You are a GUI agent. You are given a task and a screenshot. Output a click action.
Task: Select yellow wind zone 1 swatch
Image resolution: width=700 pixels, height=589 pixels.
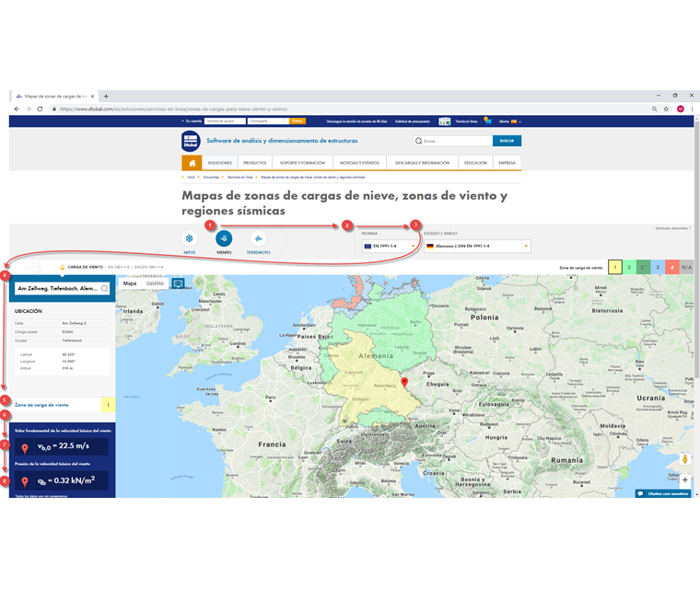615,267
